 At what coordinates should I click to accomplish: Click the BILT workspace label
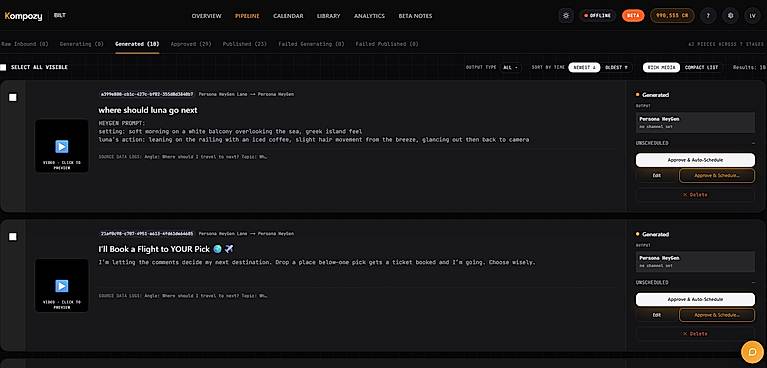coord(60,16)
